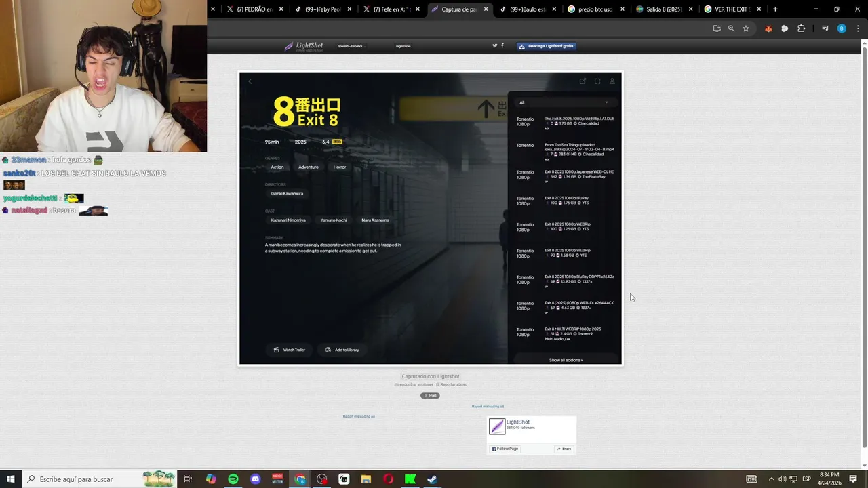
Task: Open OBS Studio from the taskbar
Action: (321, 479)
